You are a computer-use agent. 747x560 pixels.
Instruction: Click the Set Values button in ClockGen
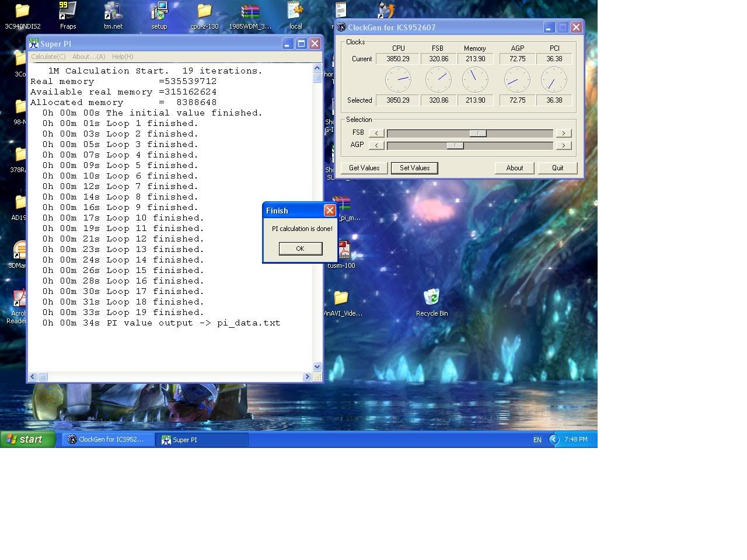[x=414, y=168]
